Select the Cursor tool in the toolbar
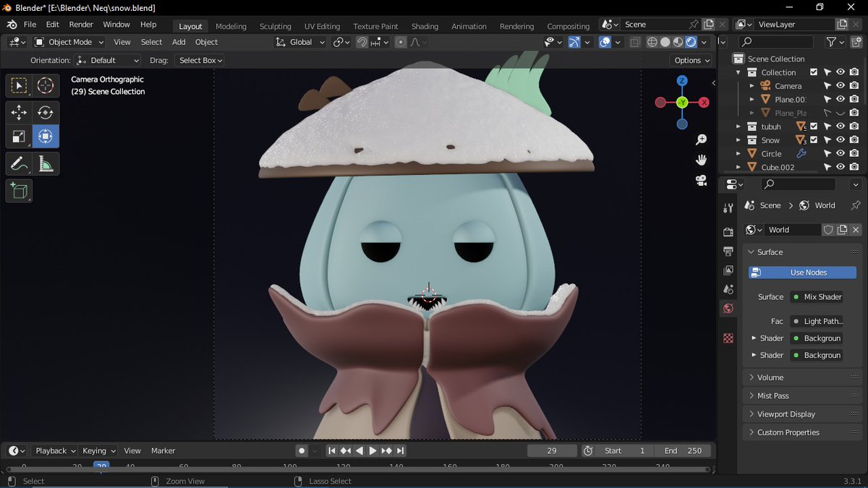868x488 pixels. point(46,85)
